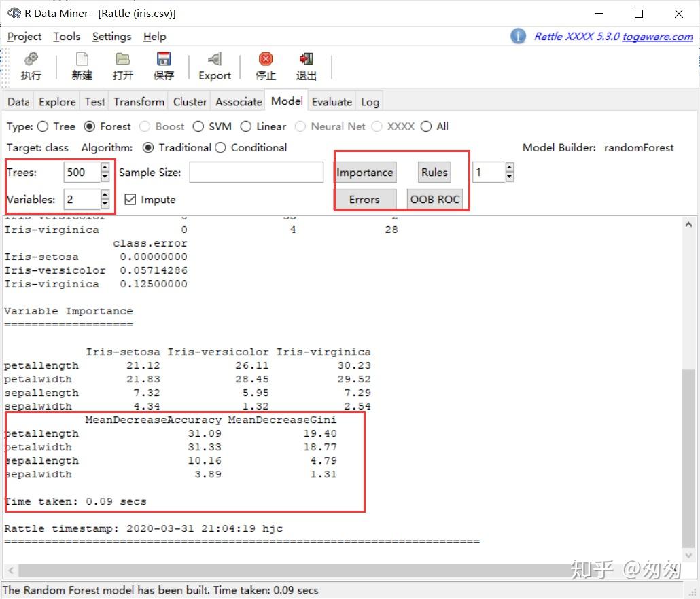Viewport: 700px width, 599px height.
Task: Click the R Data Miner title bar logo
Action: pyautogui.click(x=14, y=14)
